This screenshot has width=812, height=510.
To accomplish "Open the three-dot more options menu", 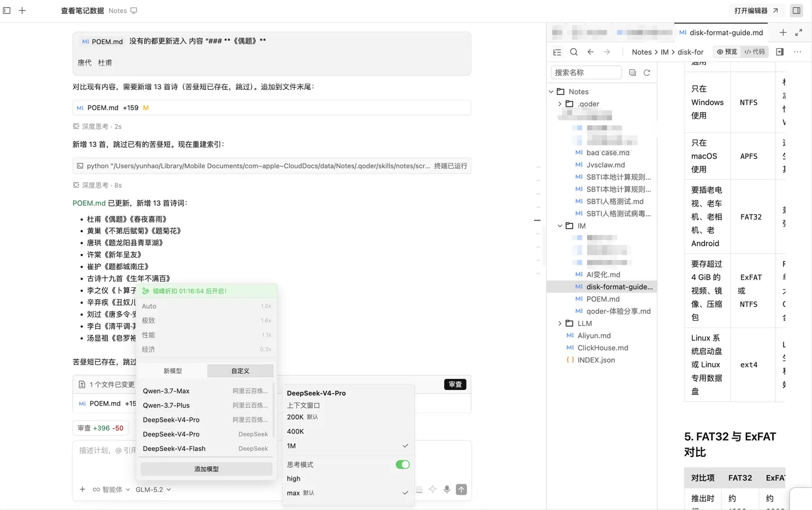I will (797, 52).
